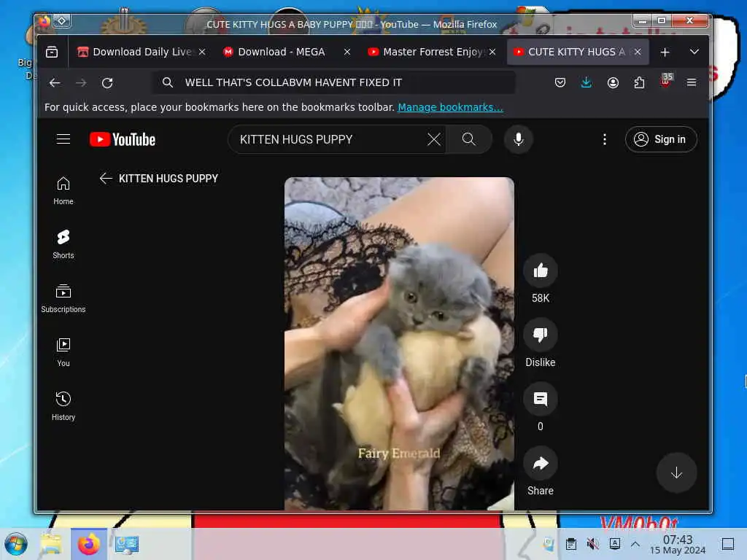Open Home in YouTube sidebar
Screen dimensions: 747x560
click(63, 190)
